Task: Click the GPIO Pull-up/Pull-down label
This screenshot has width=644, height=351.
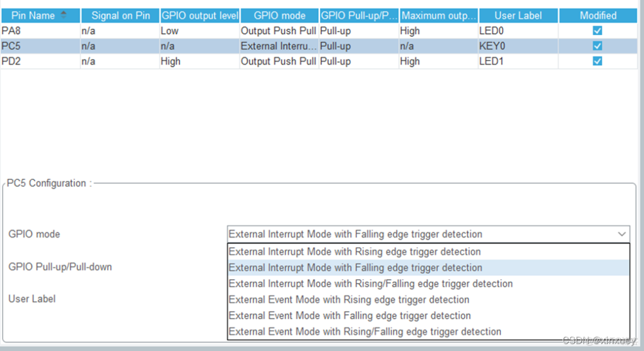Action: (60, 267)
